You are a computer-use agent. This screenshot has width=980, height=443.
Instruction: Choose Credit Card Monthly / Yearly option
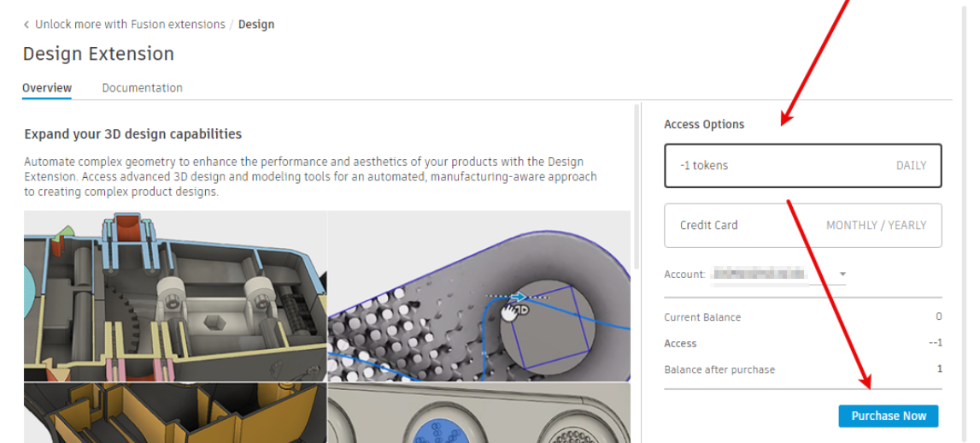click(802, 225)
